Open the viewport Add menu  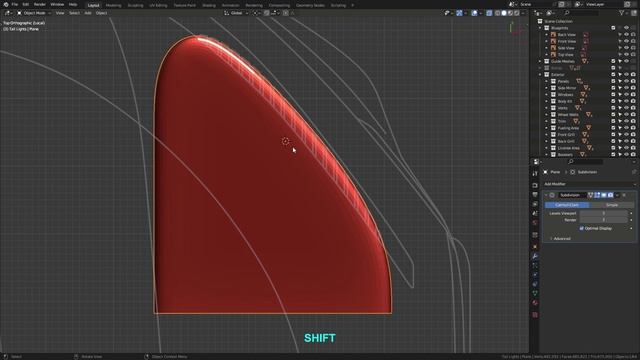[x=88, y=13]
